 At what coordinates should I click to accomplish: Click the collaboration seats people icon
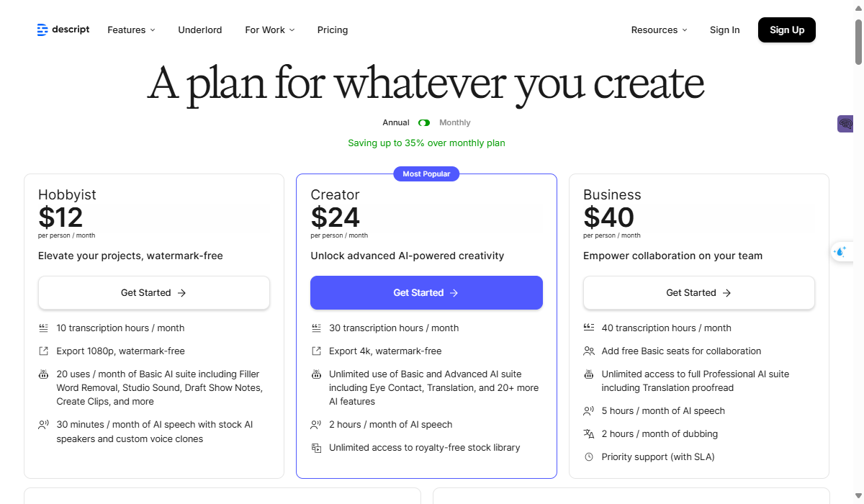click(589, 351)
